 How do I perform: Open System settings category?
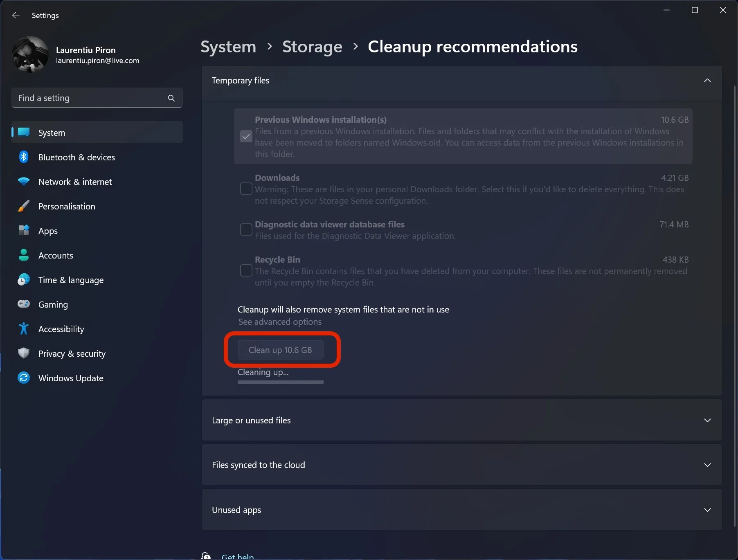click(x=97, y=133)
